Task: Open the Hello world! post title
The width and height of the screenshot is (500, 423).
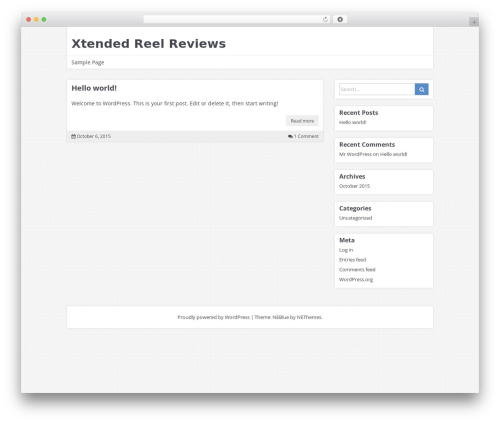Action: 94,88
